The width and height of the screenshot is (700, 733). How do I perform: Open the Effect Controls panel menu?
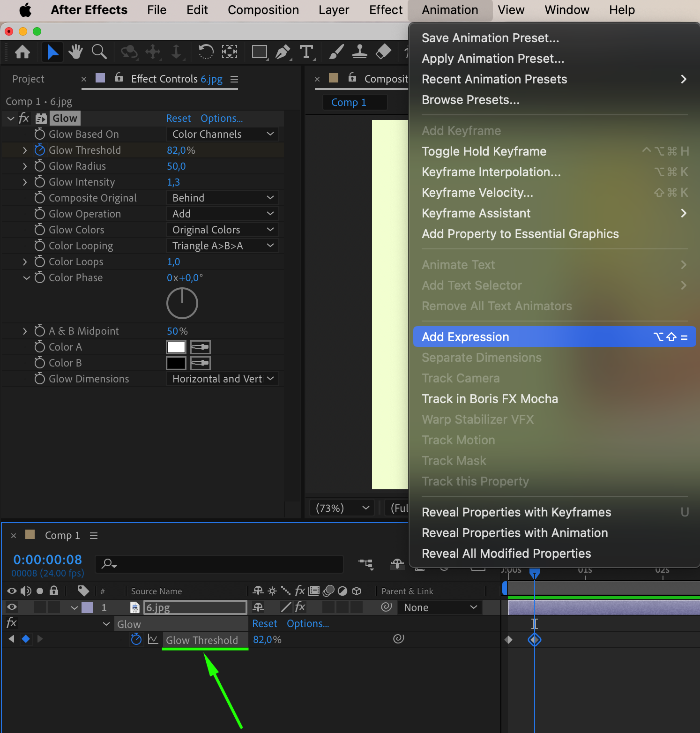[234, 79]
